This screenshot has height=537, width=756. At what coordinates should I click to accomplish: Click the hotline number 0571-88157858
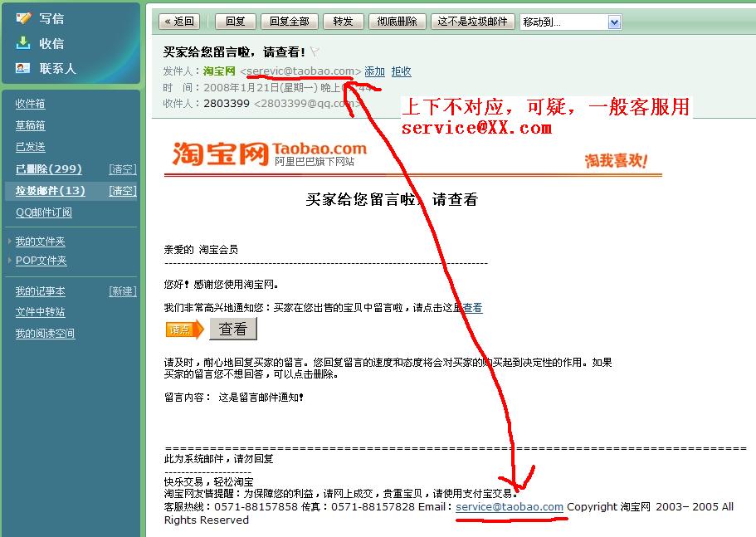tap(256, 506)
